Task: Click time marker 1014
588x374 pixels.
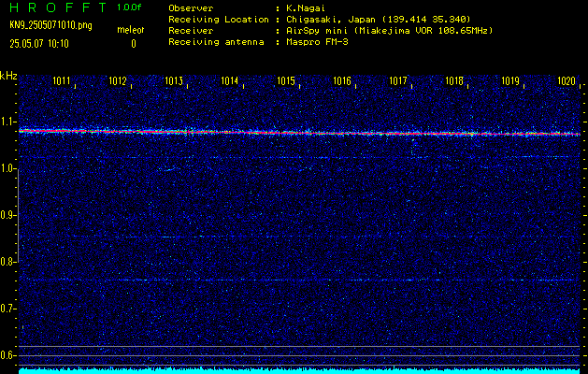Action: click(230, 80)
